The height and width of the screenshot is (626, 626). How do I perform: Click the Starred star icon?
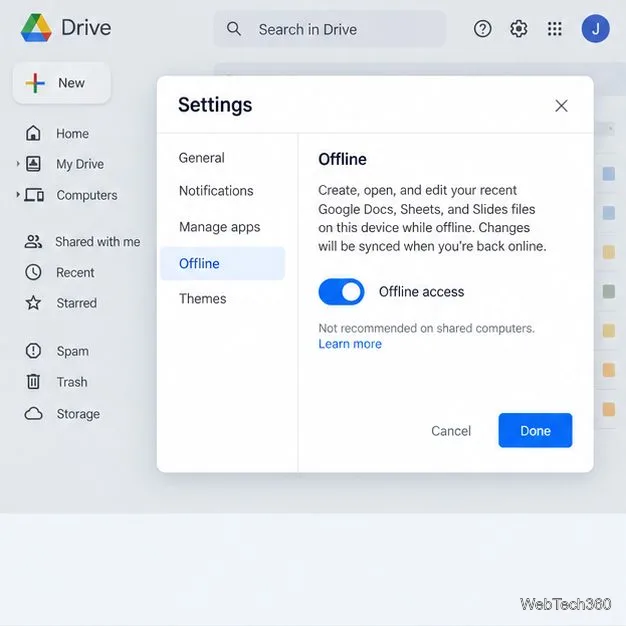coord(33,303)
